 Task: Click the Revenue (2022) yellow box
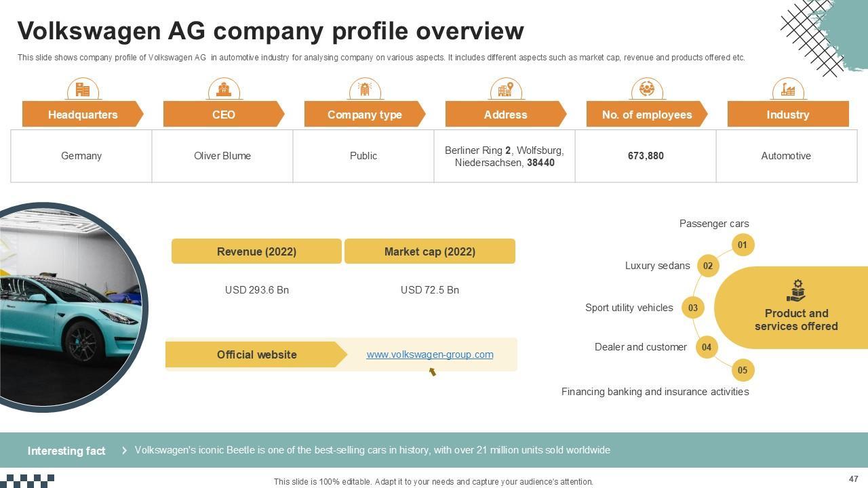pos(256,251)
